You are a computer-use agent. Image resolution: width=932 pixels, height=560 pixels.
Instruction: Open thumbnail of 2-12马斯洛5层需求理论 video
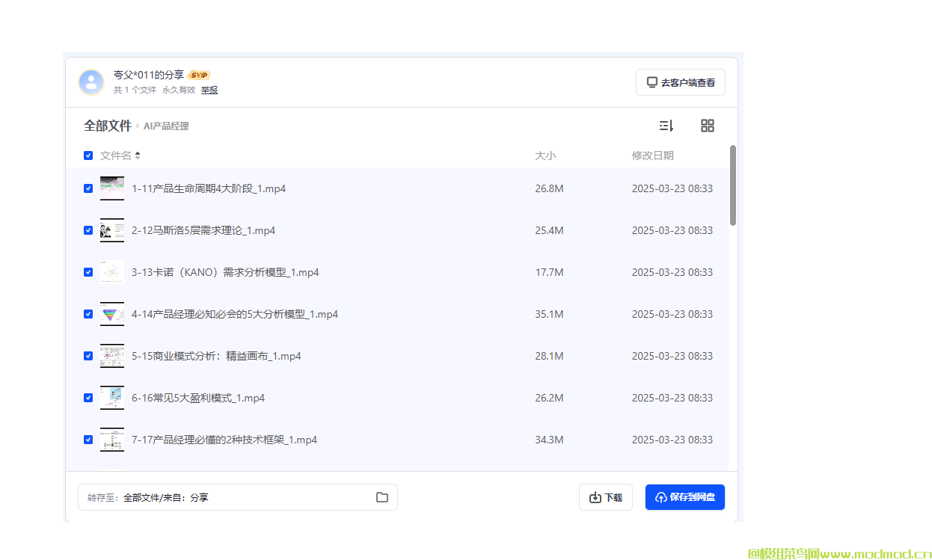[112, 230]
